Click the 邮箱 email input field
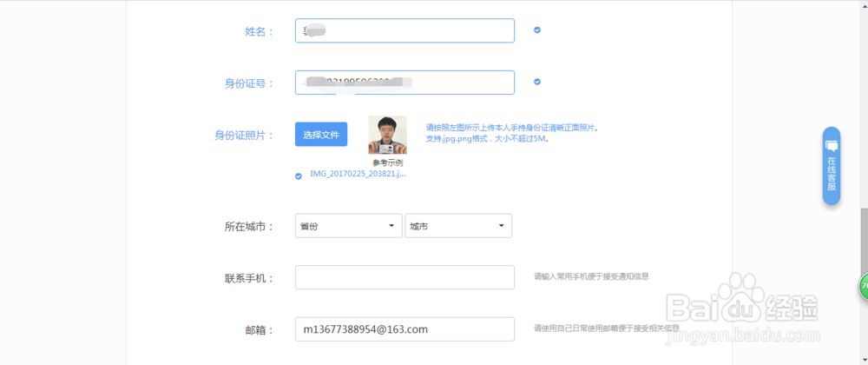868x365 pixels. [404, 329]
